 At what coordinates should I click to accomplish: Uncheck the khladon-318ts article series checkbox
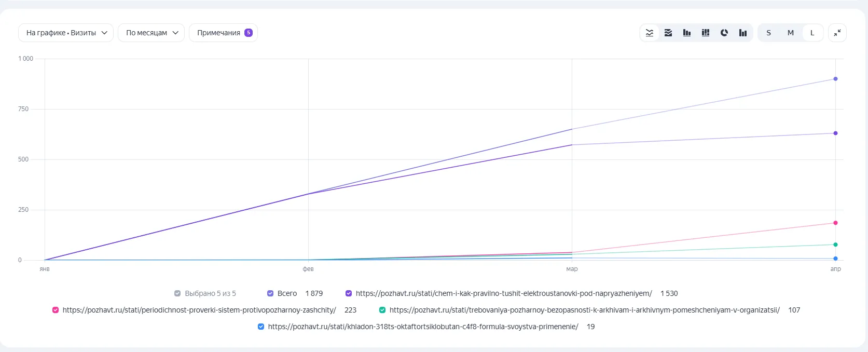click(x=261, y=327)
